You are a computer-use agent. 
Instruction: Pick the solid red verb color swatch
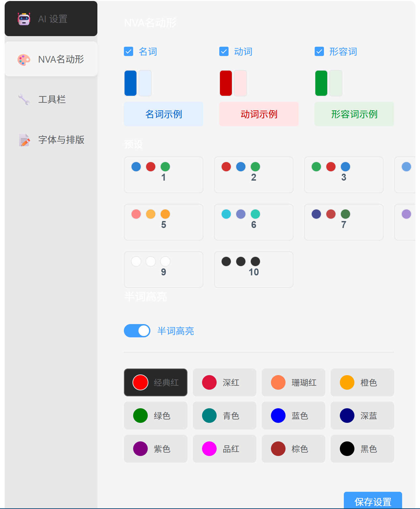pos(226,83)
